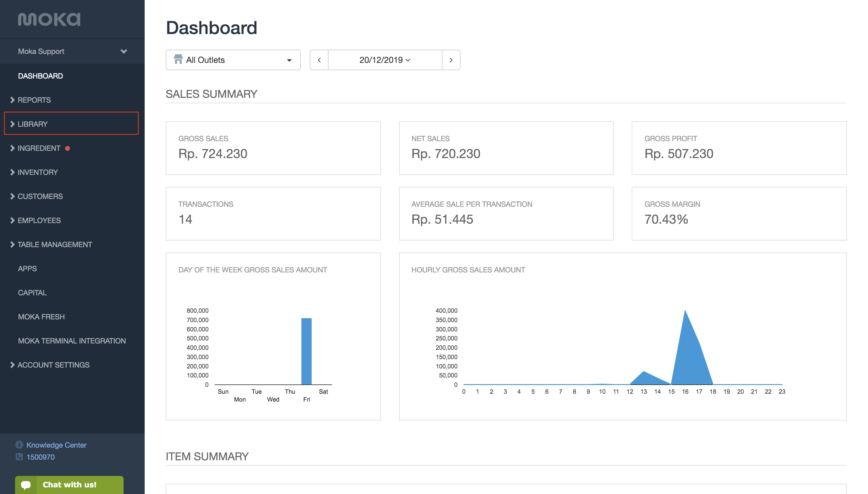The width and height of the screenshot is (868, 494).
Task: Open the All Outlets dropdown
Action: tap(233, 60)
